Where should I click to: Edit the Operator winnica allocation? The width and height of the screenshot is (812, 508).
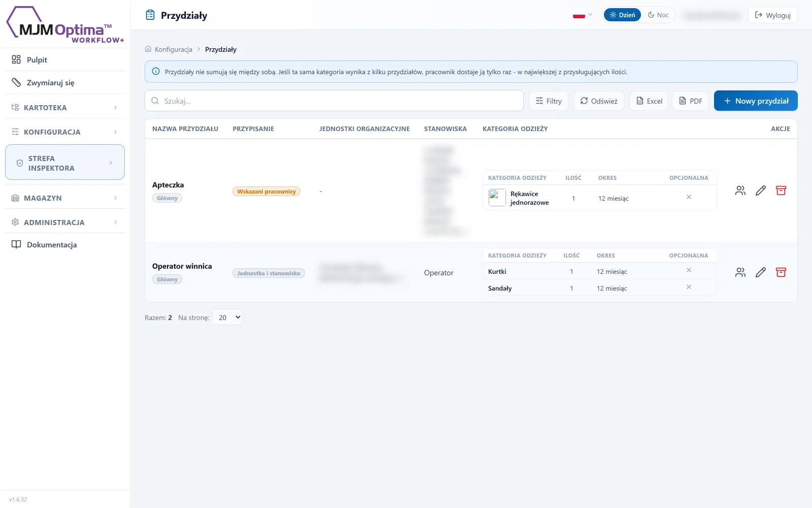pos(761,272)
